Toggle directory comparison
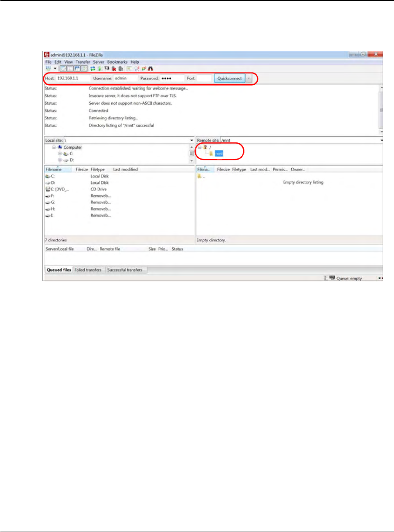394x532 pixels. click(x=136, y=68)
